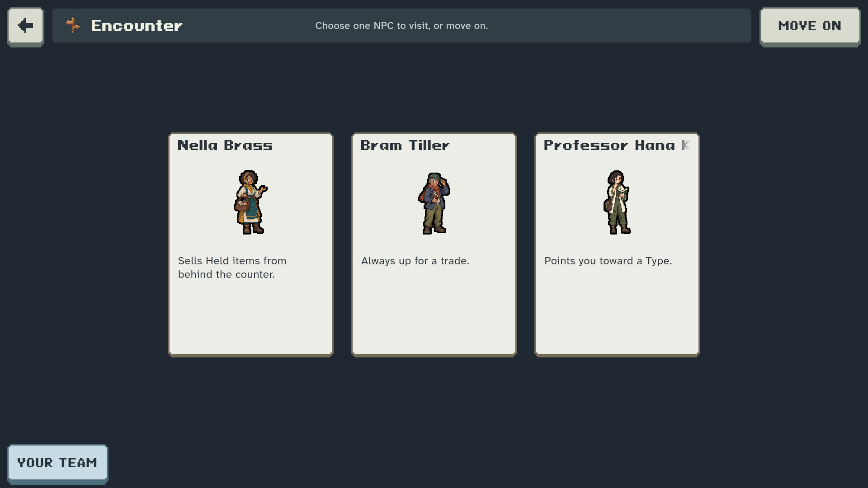Screen dimensions: 868x488
Task: Click 'Choose one NPC to visit' instruction text
Action: tap(401, 26)
